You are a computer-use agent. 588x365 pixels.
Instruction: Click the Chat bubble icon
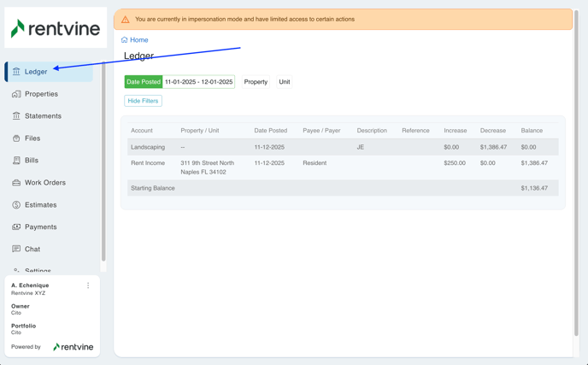coord(16,250)
